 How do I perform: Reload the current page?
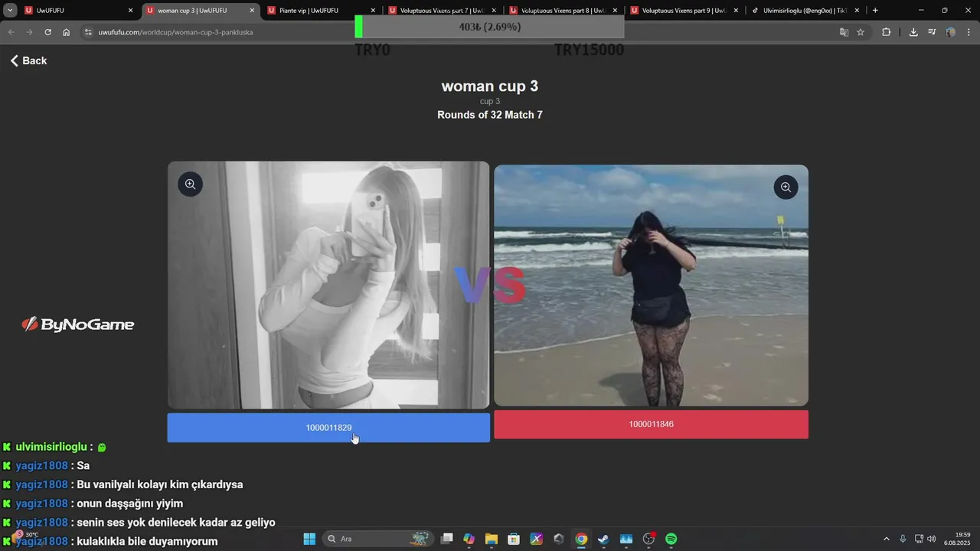(47, 32)
